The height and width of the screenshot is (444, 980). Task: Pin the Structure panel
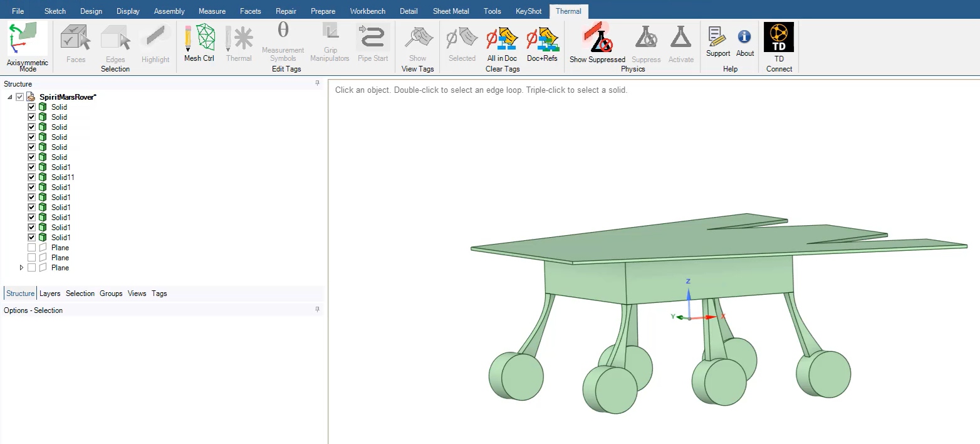[x=317, y=83]
